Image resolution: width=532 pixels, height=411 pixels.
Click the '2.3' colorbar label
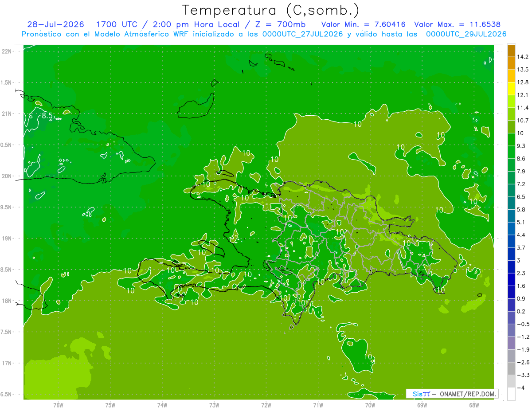(521, 273)
